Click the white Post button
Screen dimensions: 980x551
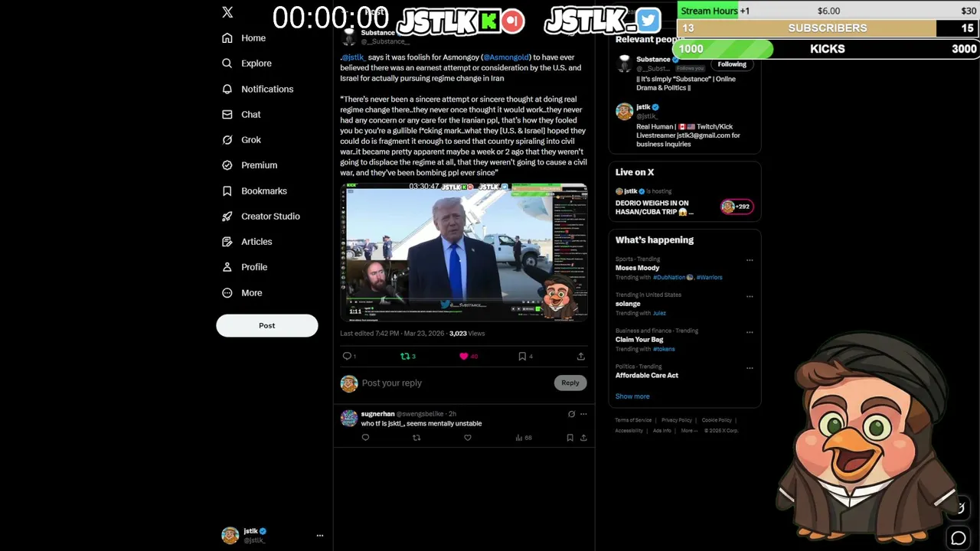pyautogui.click(x=266, y=325)
